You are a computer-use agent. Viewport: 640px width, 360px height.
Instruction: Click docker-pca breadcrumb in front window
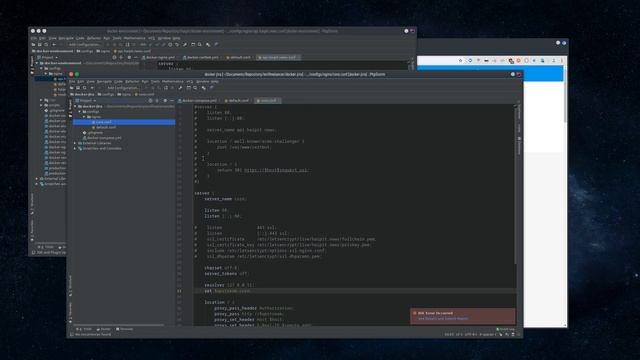82,94
